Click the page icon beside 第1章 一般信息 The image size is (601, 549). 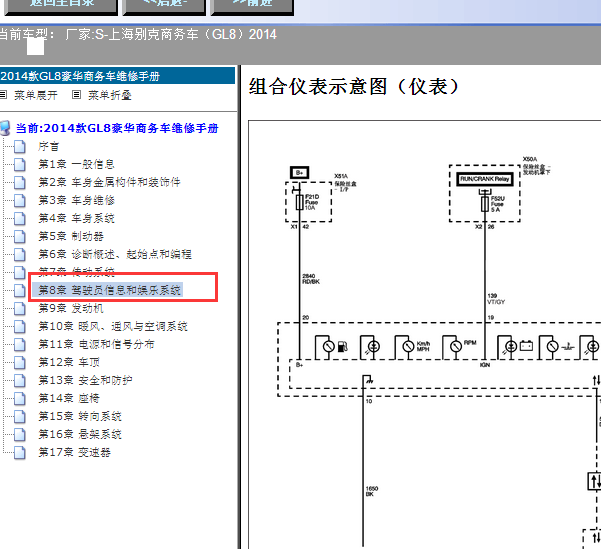(x=20, y=164)
